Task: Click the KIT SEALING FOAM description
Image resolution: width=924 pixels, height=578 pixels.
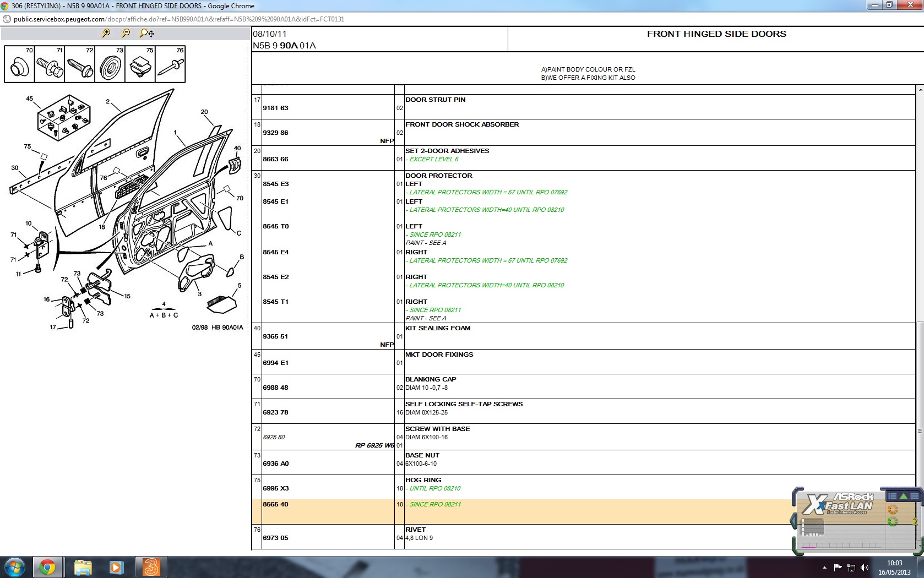Action: 438,328
